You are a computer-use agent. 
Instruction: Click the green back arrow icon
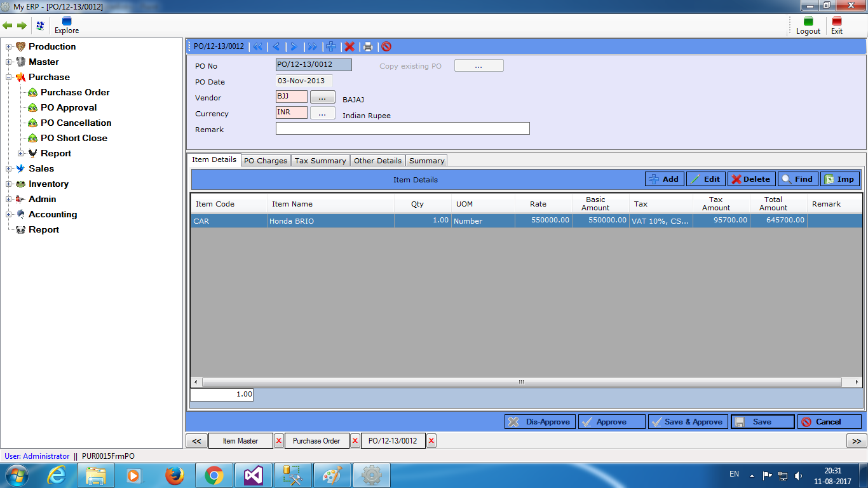(8, 25)
